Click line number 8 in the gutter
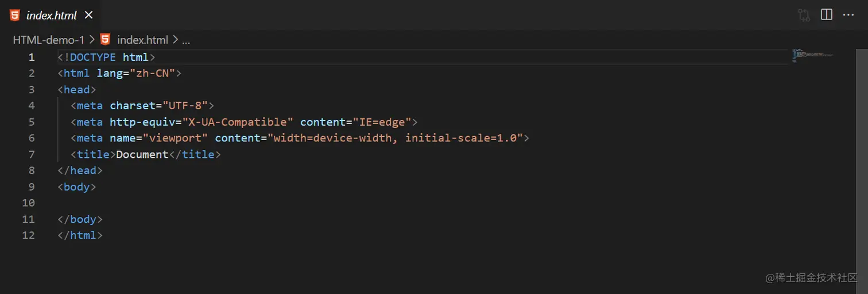 (x=32, y=171)
